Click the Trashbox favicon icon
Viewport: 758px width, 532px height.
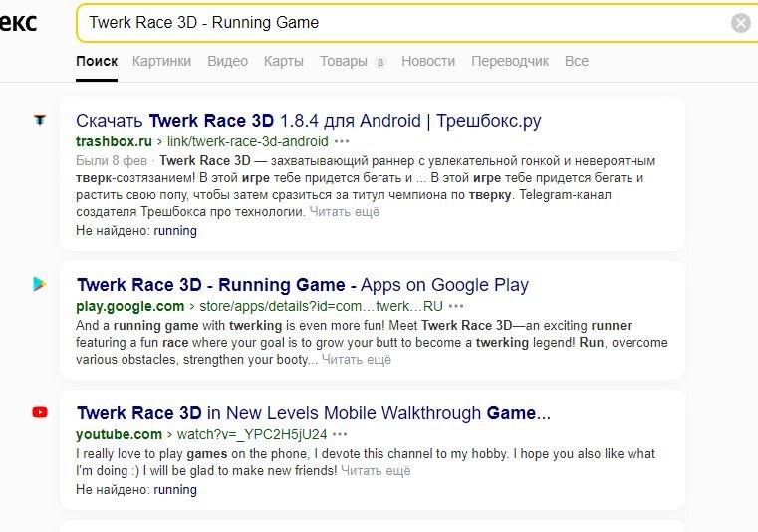click(x=40, y=120)
